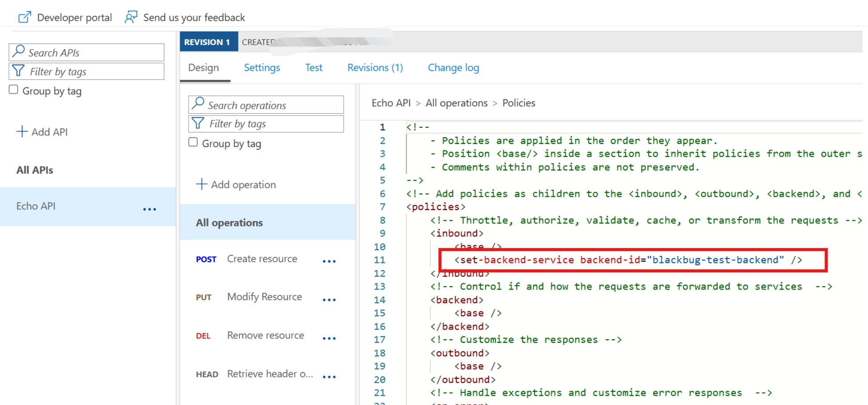Open ellipsis menu for Modify Resource operation

click(329, 300)
